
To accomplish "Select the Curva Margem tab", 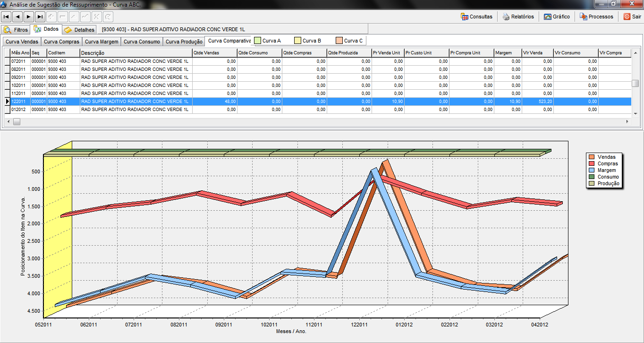I will (102, 42).
